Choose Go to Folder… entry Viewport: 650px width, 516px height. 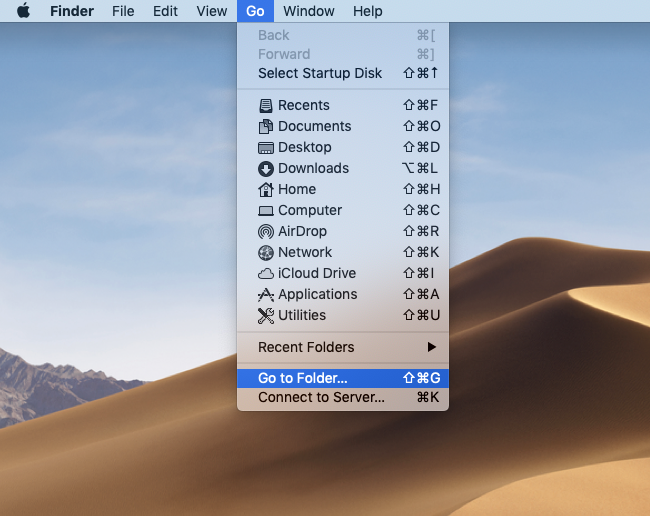click(x=343, y=378)
